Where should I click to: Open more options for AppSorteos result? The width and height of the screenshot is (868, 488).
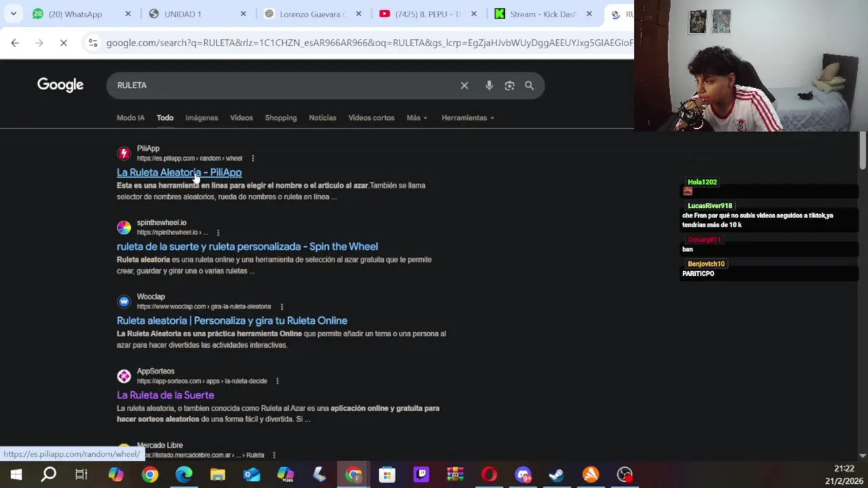point(277,381)
